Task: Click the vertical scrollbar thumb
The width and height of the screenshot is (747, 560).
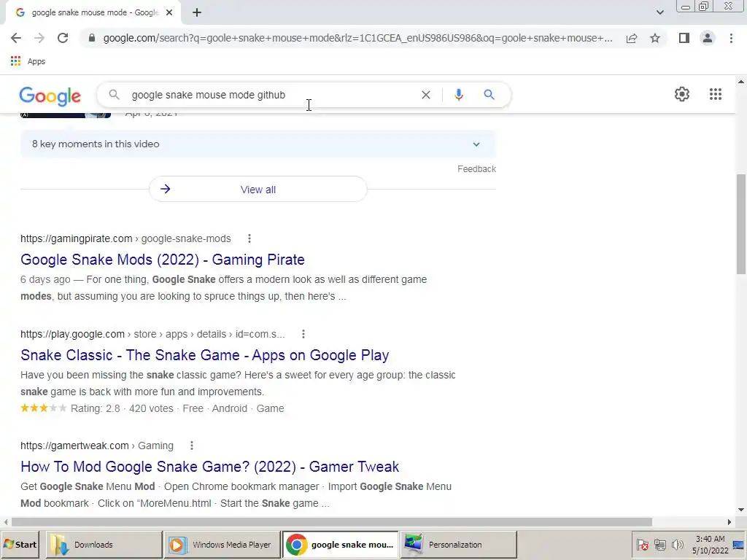Action: click(741, 224)
